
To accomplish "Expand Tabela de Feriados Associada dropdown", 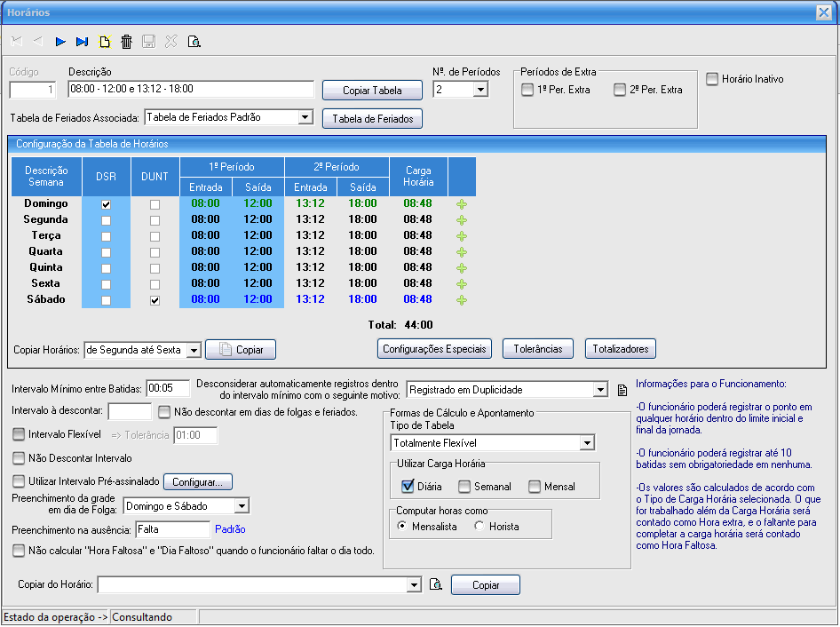I will click(305, 117).
